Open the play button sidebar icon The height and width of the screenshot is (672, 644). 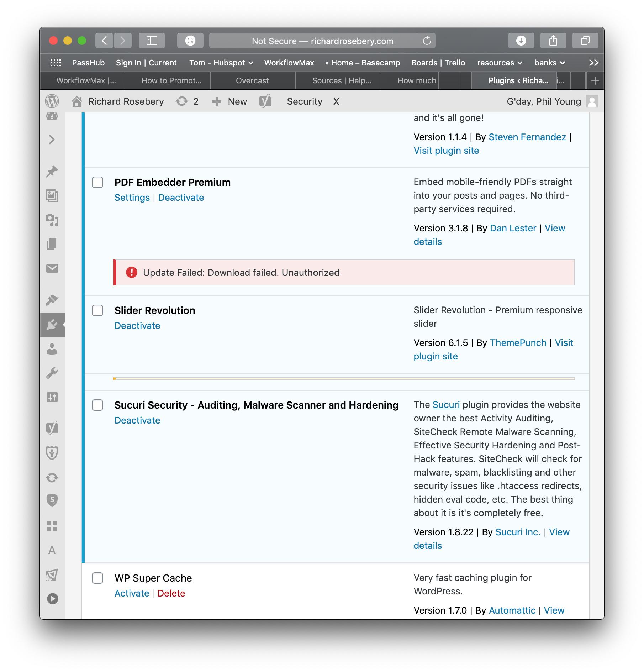click(x=52, y=599)
